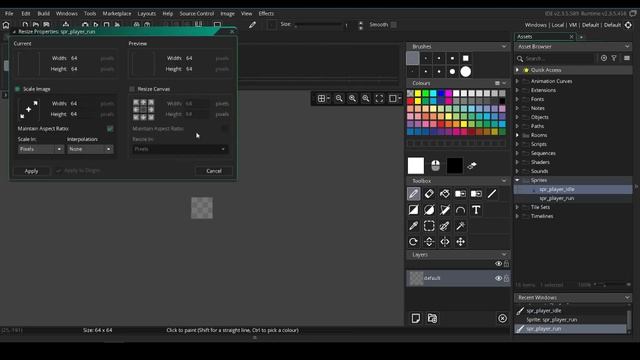
Task: Collapse the Brushes panel
Action: 504,47
